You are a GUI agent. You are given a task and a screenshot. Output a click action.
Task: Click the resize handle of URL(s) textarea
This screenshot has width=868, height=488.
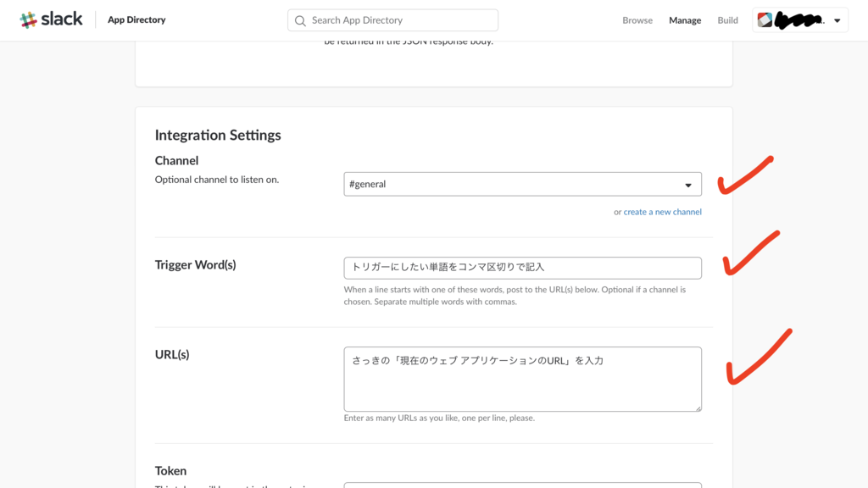pos(698,408)
